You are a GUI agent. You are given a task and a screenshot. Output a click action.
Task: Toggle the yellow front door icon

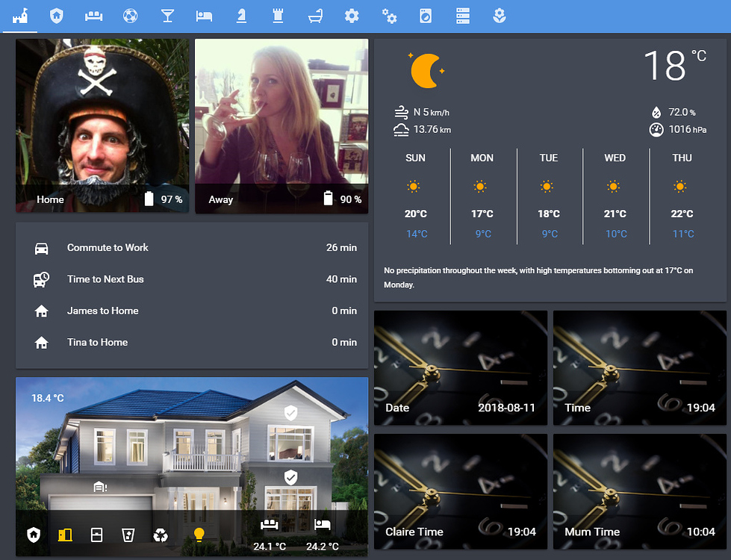point(65,535)
